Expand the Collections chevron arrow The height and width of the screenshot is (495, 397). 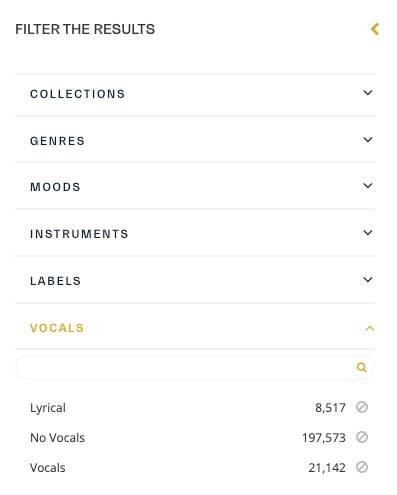(368, 93)
